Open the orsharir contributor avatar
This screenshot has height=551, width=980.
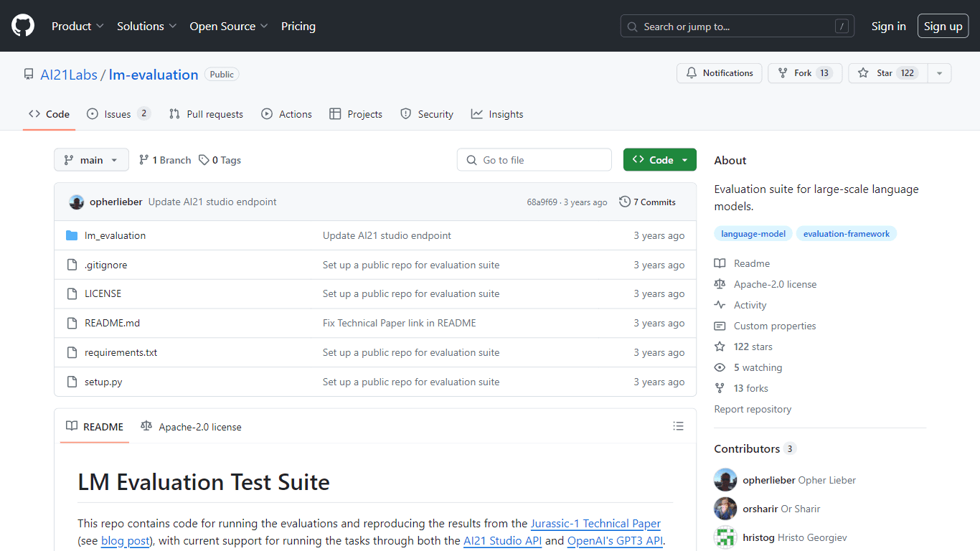tap(725, 509)
